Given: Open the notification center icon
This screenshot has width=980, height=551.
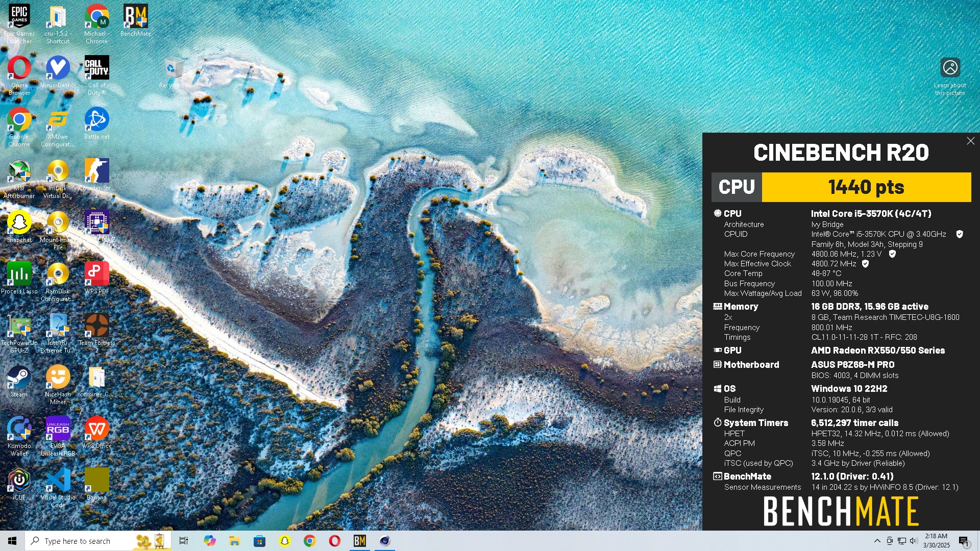Looking at the screenshot, I should (x=964, y=541).
